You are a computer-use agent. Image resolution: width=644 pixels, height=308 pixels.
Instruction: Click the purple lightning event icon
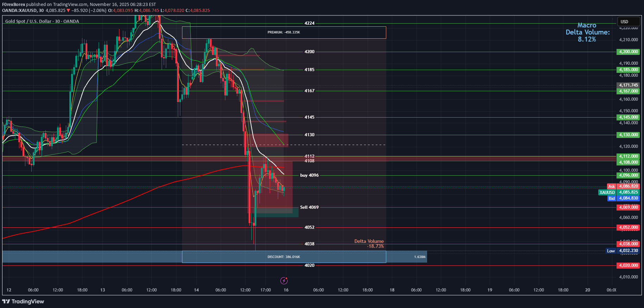[x=284, y=281]
